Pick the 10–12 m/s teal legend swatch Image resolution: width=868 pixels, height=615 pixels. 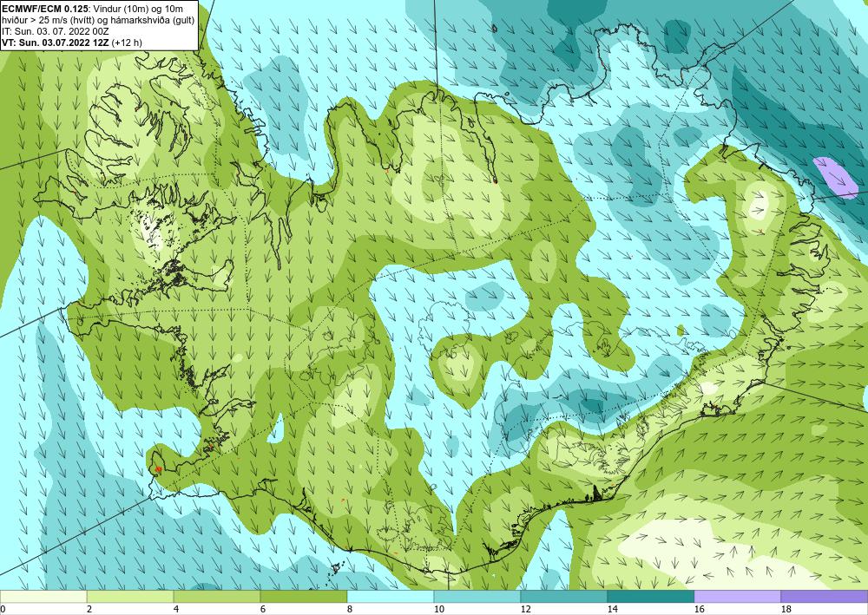click(x=477, y=597)
